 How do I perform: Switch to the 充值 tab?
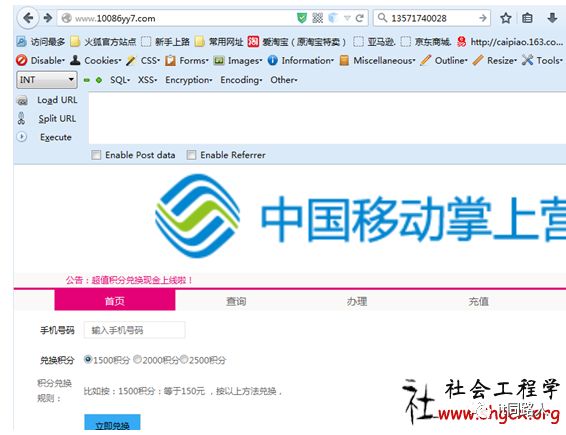pos(478,301)
